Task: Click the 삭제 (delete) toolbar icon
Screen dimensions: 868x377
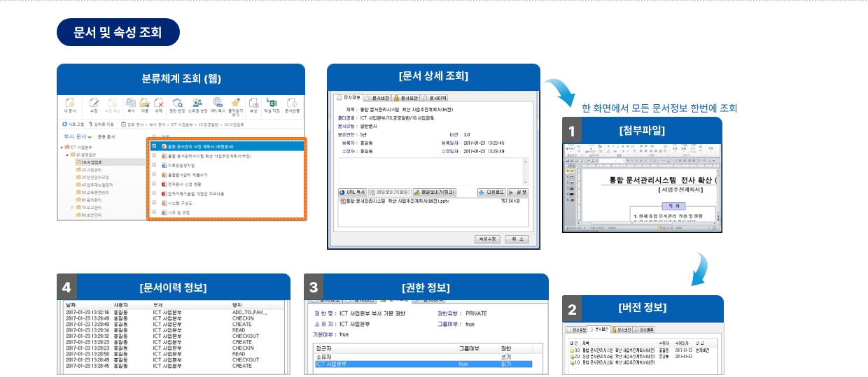Action: click(159, 104)
